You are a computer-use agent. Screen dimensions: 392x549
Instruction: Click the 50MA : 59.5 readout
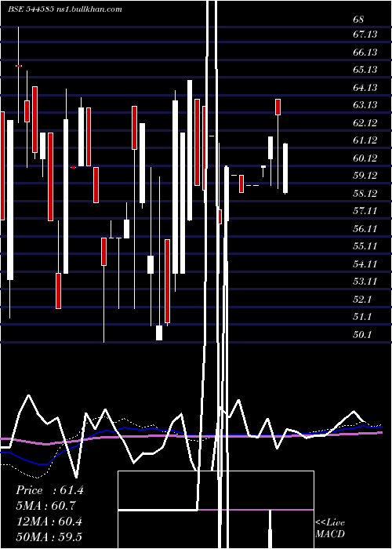(49, 537)
